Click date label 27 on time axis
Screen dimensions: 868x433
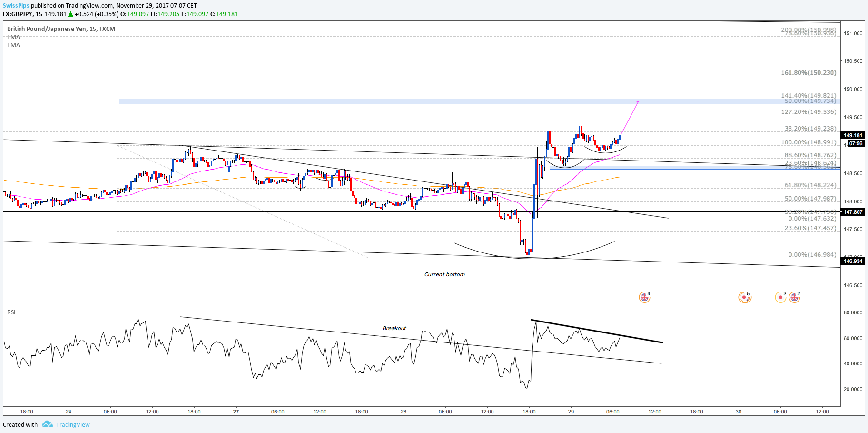(236, 412)
